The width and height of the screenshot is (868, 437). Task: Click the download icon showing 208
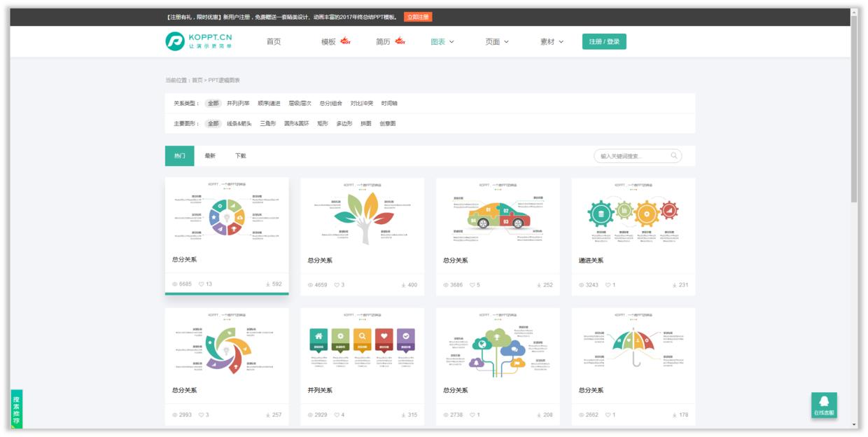[539, 415]
